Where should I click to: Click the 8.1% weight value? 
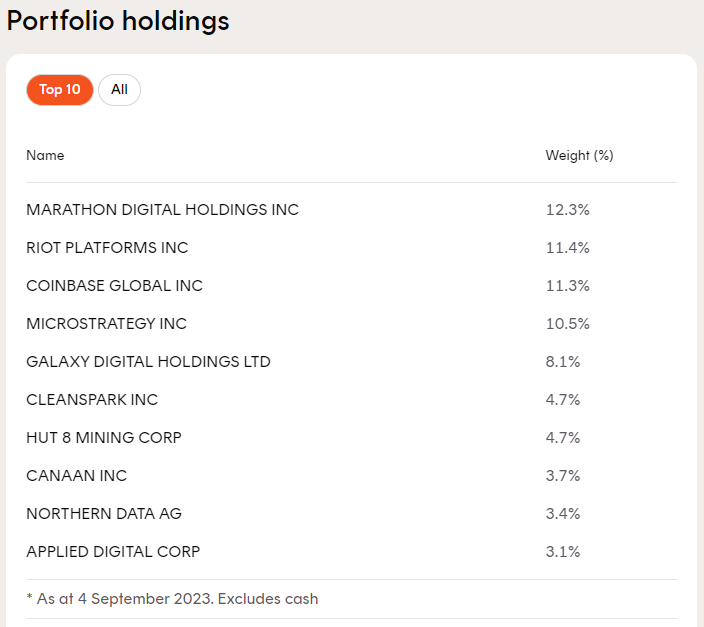[x=563, y=362]
